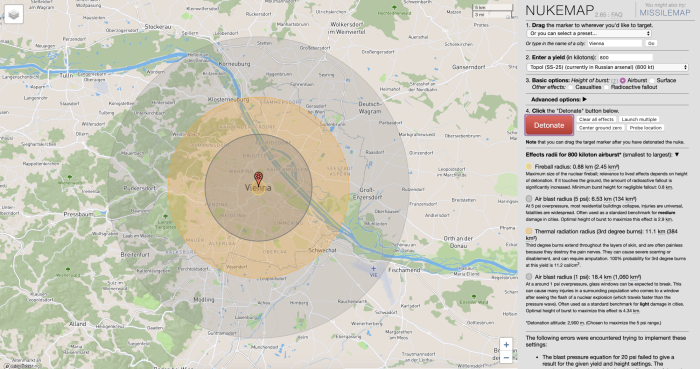
Task: Collapse the Effects radii list triangle
Action: click(677, 155)
